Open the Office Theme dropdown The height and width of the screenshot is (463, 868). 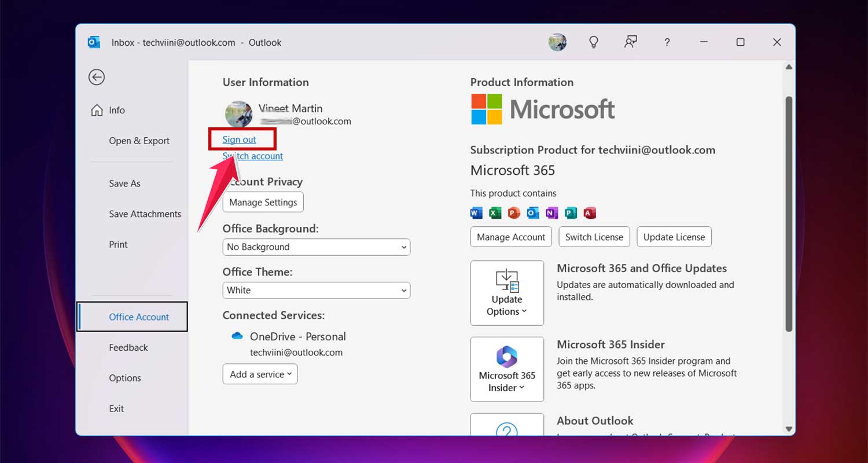click(x=316, y=290)
